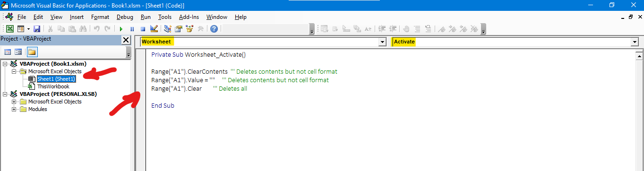Open the Add-Ins menu
The image size is (644, 171).
tap(189, 17)
